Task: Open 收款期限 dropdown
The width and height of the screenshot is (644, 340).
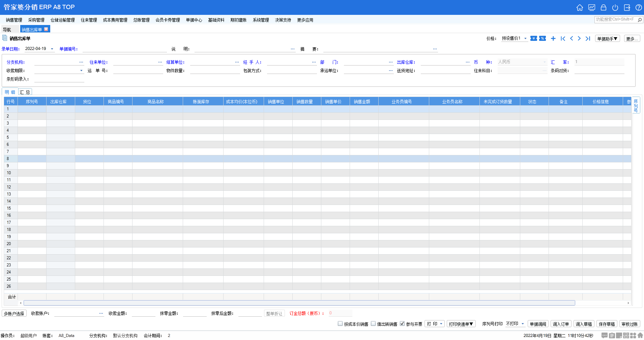Action: click(x=81, y=71)
